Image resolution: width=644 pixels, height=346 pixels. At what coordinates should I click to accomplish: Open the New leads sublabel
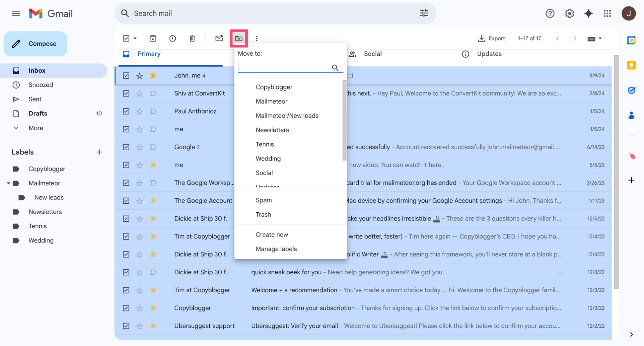[49, 197]
